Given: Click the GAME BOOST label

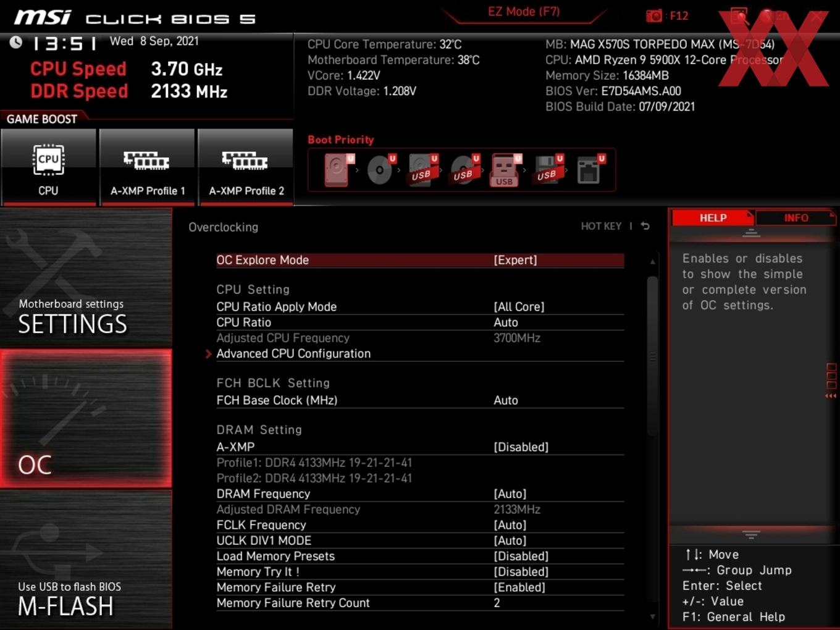Looking at the screenshot, I should [42, 119].
